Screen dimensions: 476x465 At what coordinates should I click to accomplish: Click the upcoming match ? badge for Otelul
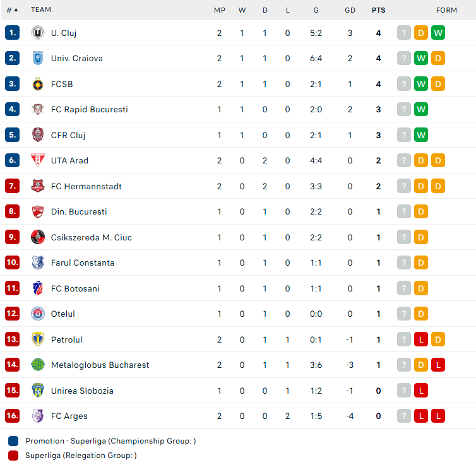[404, 314]
